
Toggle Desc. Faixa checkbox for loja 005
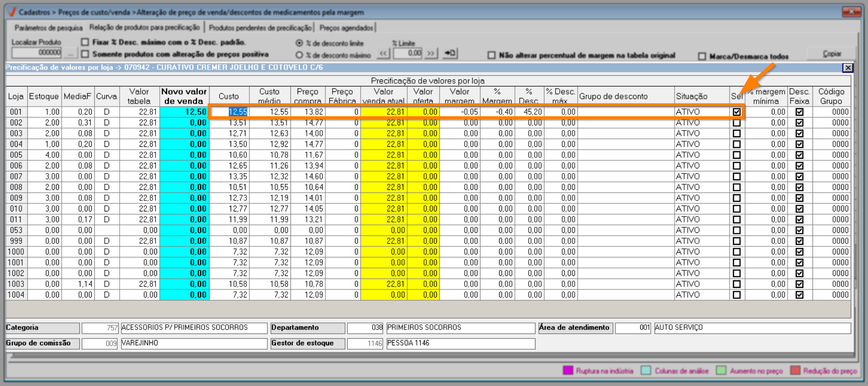[799, 155]
